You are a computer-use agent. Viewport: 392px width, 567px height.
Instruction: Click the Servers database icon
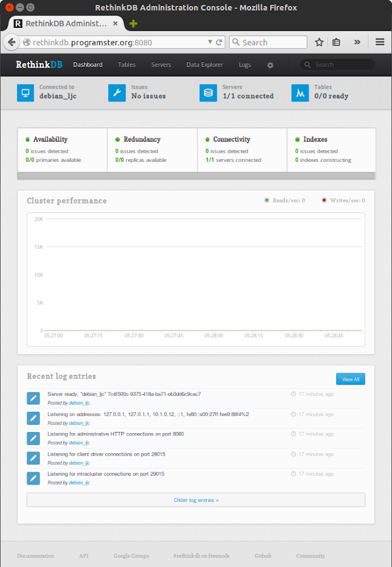[208, 92]
